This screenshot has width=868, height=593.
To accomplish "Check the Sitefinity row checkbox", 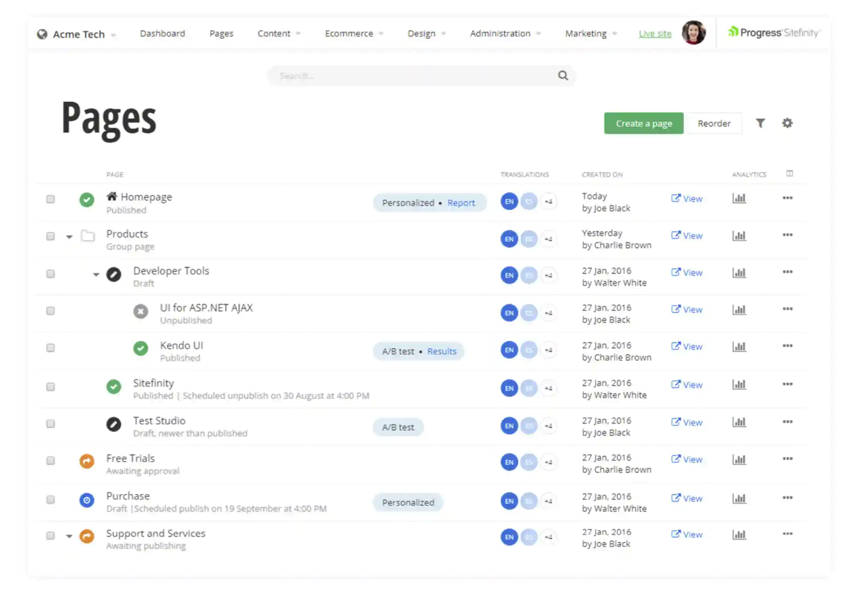I will coord(50,387).
